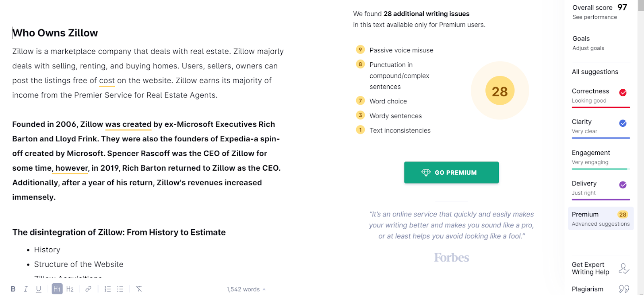This screenshot has height=295, width=644.
Task: Clear text formatting with the Tx icon
Action: [x=139, y=289]
